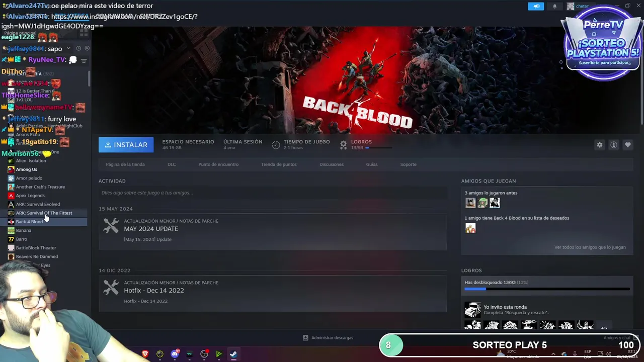
Task: Click the Banana game icon
Action: tap(11, 230)
